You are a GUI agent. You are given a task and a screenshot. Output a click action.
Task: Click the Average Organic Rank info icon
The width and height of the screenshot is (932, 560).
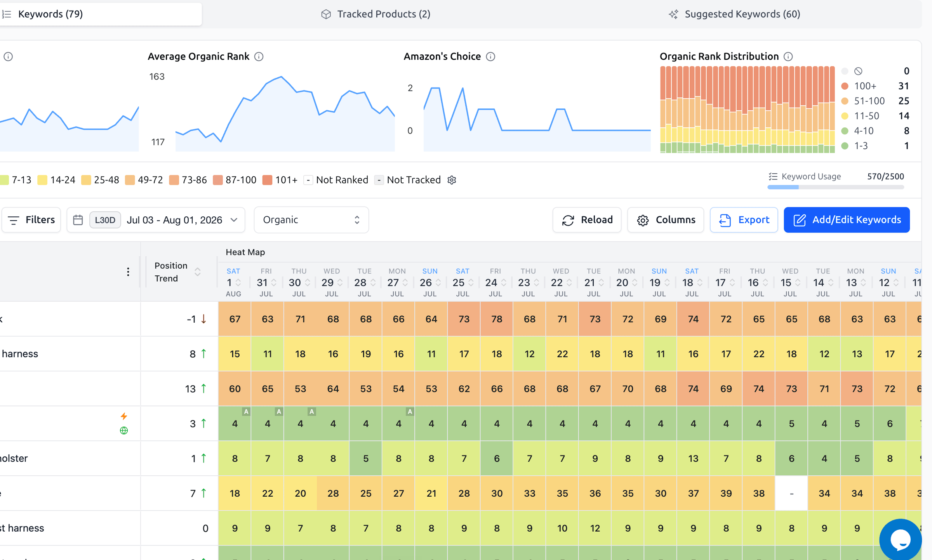259,57
